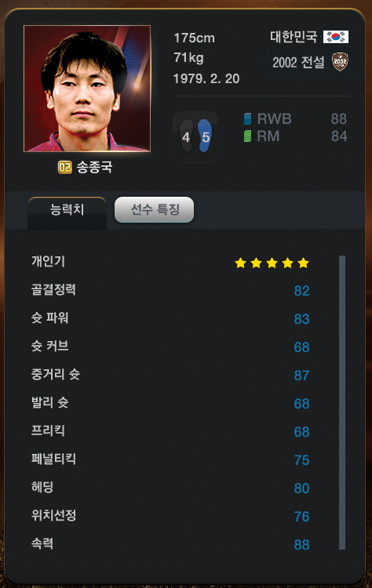This screenshot has height=588, width=372.
Task: Select the 2002 전설 season label
Action: (298, 62)
